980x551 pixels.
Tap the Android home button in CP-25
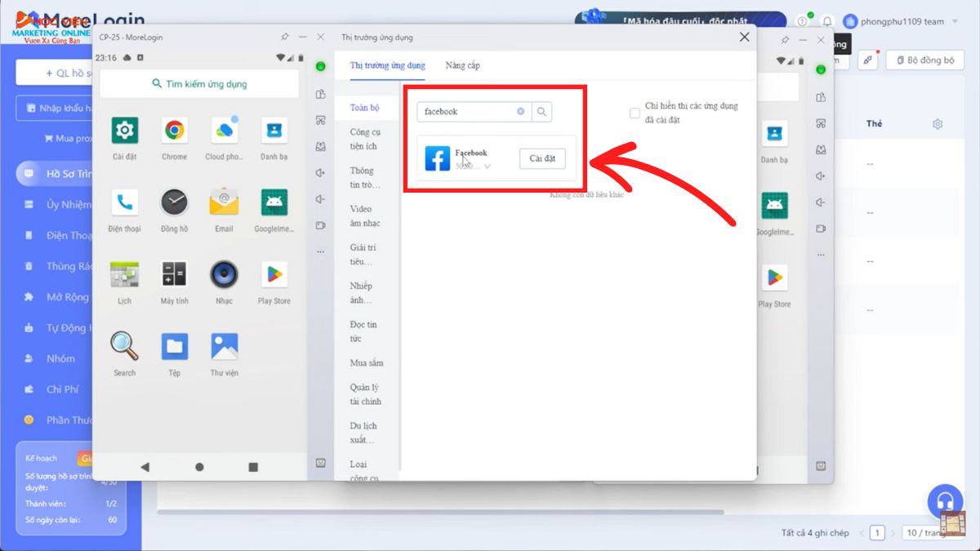coord(199,467)
